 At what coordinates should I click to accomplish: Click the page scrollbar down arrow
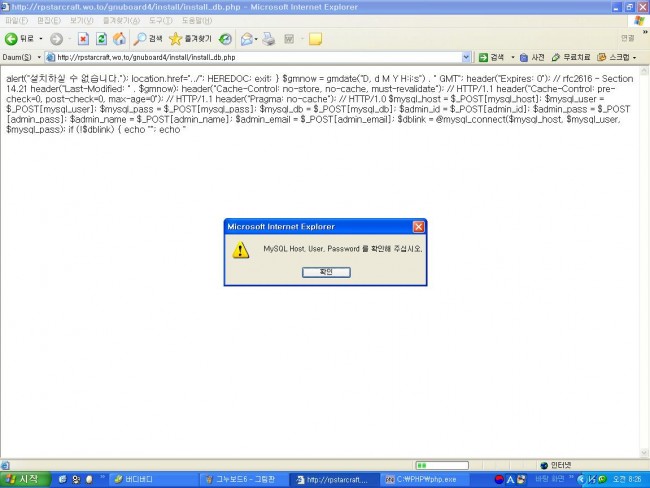click(x=645, y=453)
